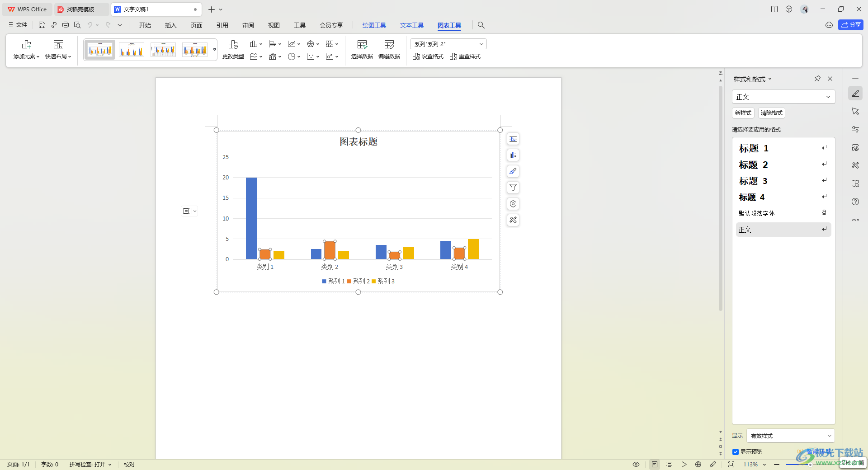Switch to the 审阅 ribbon tab
The width and height of the screenshot is (868, 470).
[x=248, y=25]
